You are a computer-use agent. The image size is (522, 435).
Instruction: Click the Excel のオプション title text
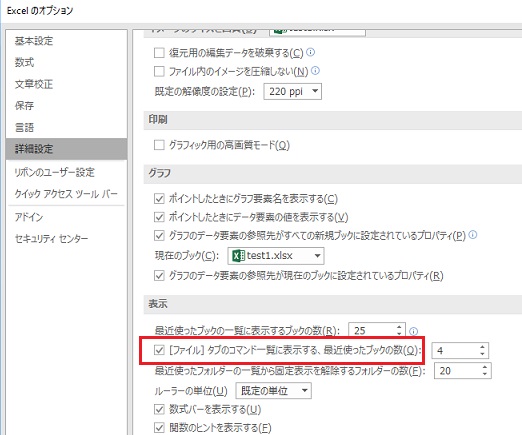(40, 11)
